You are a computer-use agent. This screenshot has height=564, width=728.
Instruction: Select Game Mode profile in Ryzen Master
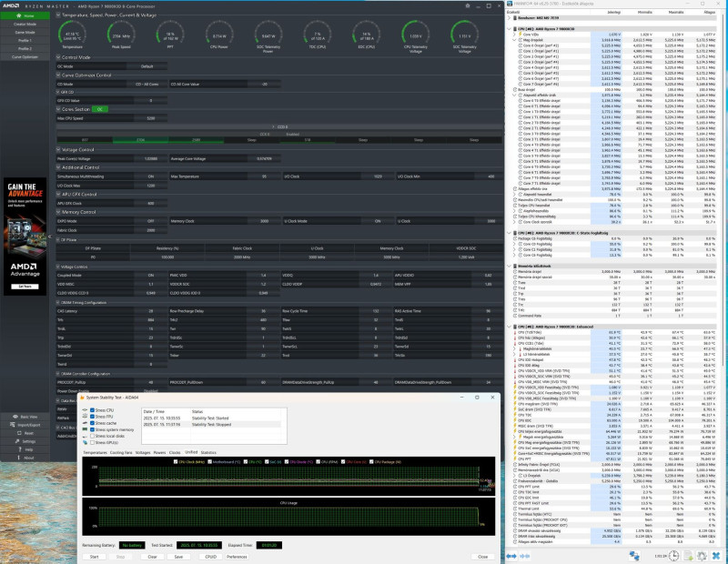click(25, 33)
